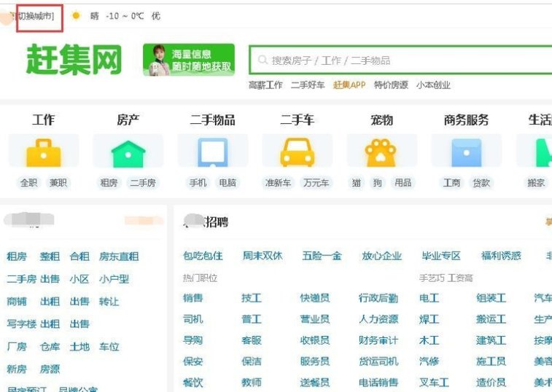The height and width of the screenshot is (392, 552).
Task: Open the 写字楼 link
Action: coord(21,324)
